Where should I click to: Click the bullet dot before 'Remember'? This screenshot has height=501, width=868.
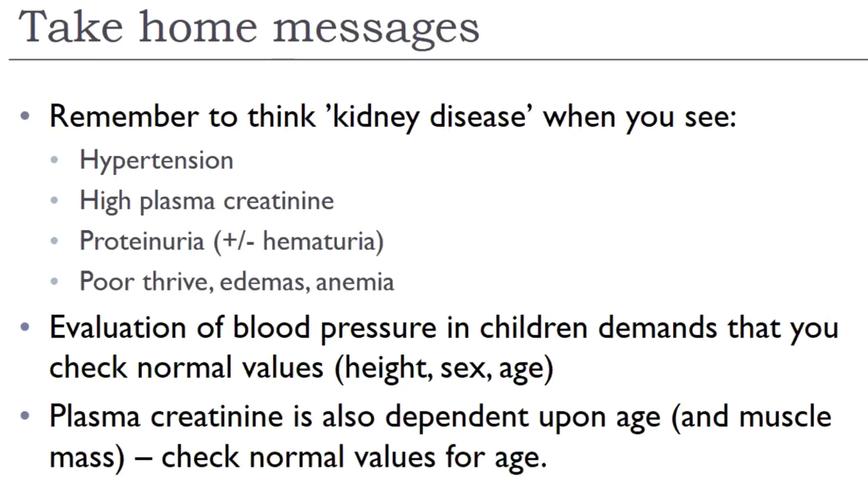24,115
